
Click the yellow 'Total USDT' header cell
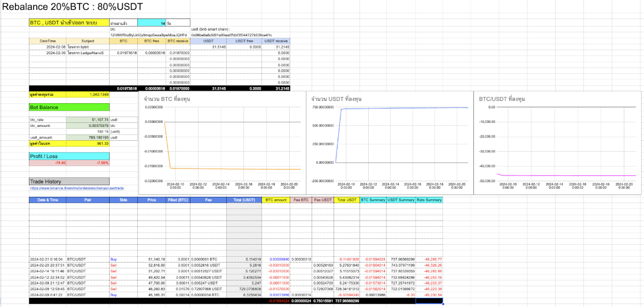(347, 200)
